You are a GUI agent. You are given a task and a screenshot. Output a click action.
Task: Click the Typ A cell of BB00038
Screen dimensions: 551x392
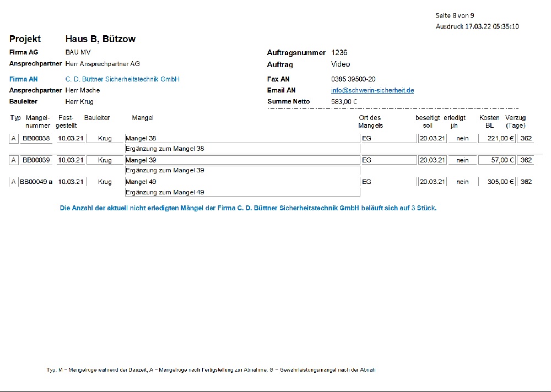click(14, 138)
